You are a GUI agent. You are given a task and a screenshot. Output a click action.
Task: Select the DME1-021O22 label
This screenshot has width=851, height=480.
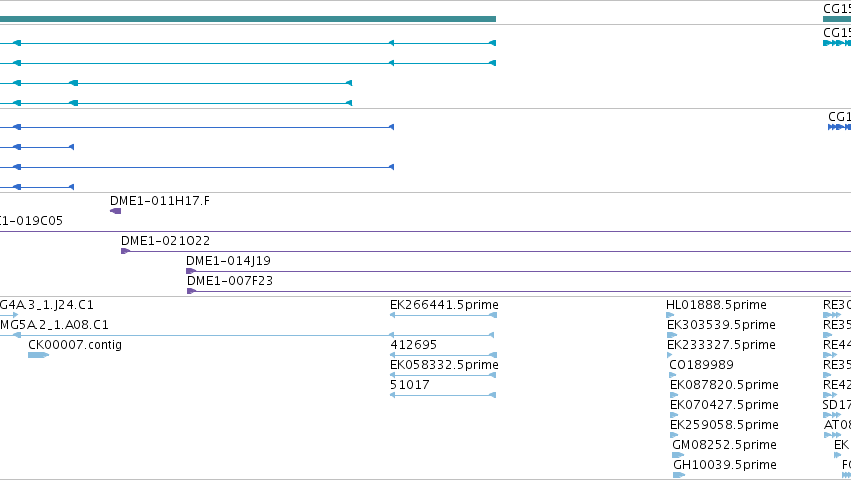pyautogui.click(x=165, y=241)
